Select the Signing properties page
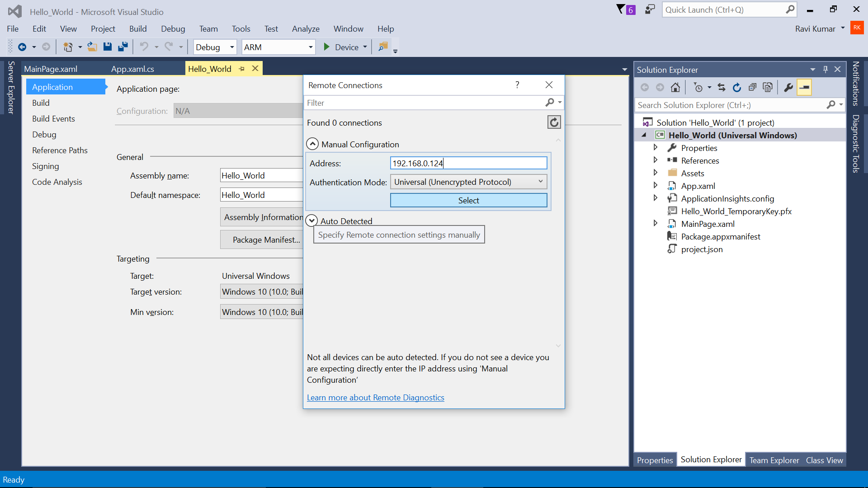This screenshot has height=488, width=868. coord(45,166)
